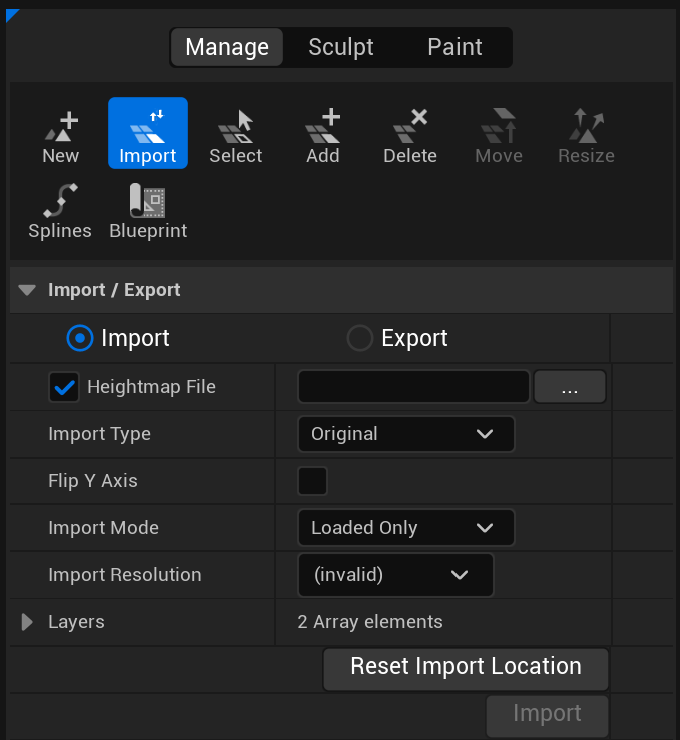
Task: Click Reset Import Location button
Action: 466,669
